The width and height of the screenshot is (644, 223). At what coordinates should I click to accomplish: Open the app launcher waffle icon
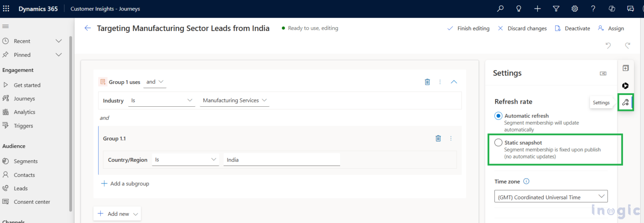(x=6, y=9)
